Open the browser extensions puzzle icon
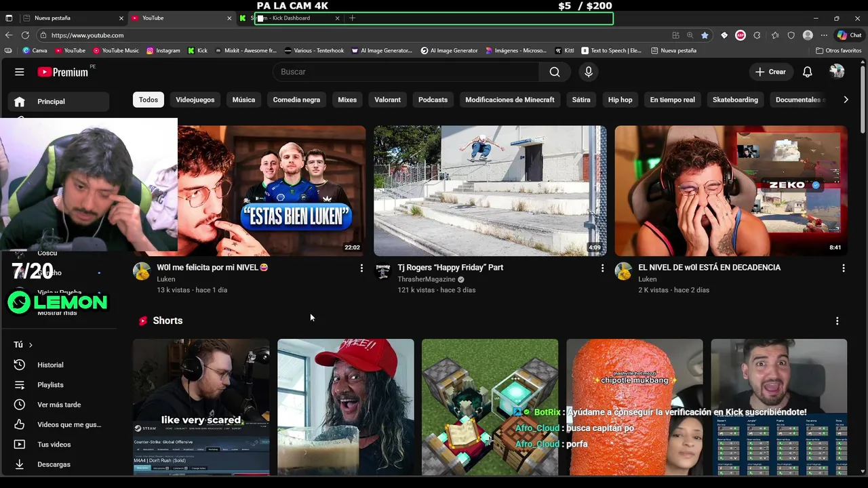The width and height of the screenshot is (868, 488). (757, 35)
